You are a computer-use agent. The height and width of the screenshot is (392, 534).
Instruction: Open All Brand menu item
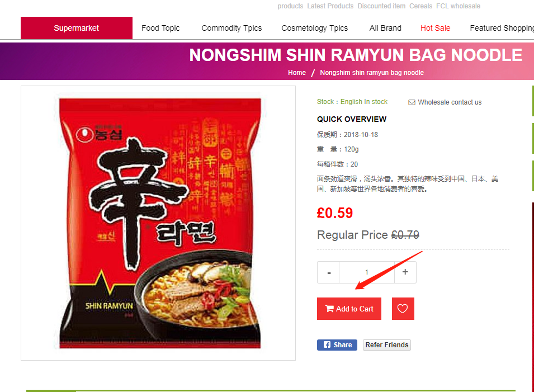pos(385,28)
